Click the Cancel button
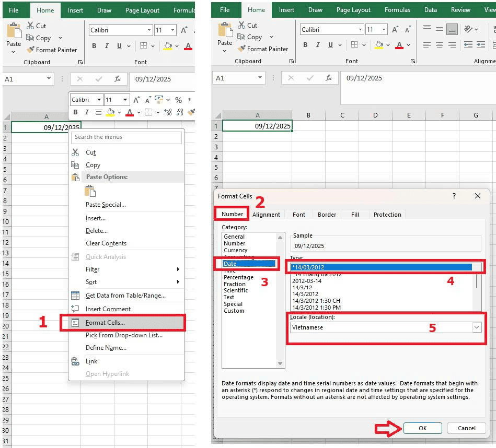Screen dimensions: 496x448 [x=466, y=428]
